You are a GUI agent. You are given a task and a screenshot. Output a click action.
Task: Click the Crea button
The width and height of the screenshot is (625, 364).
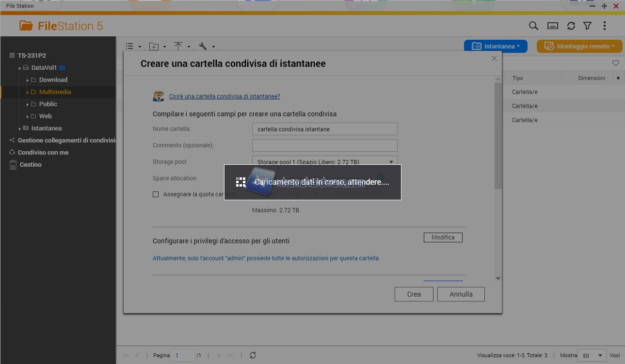[414, 294]
